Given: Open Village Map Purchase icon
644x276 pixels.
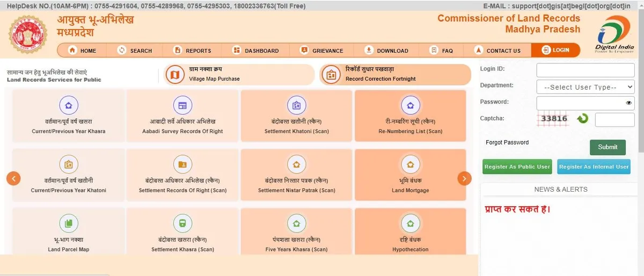Looking at the screenshot, I should 173,75.
